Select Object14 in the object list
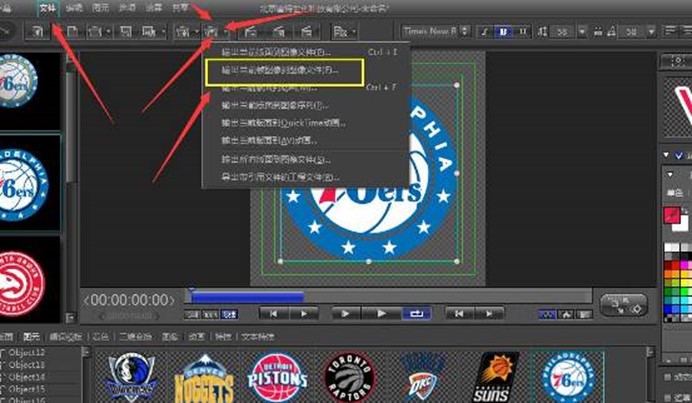This screenshot has height=403, width=692. tap(26, 377)
